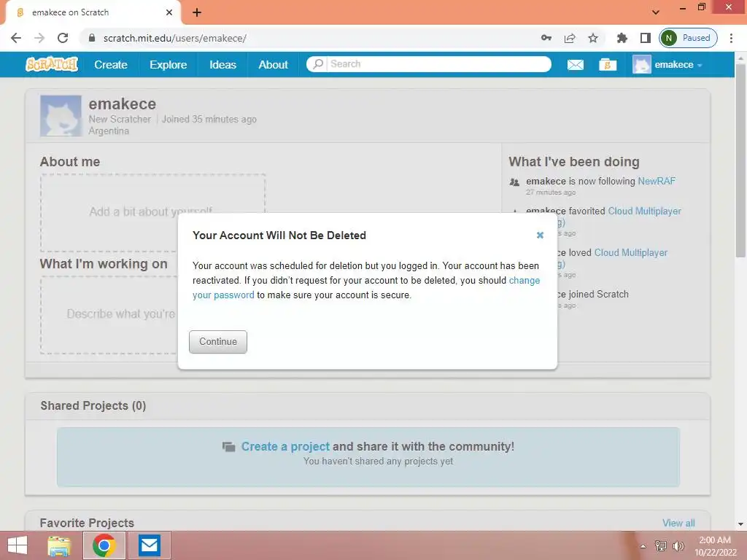This screenshot has height=560, width=747.
Task: Click the About me text box
Action: (152, 213)
